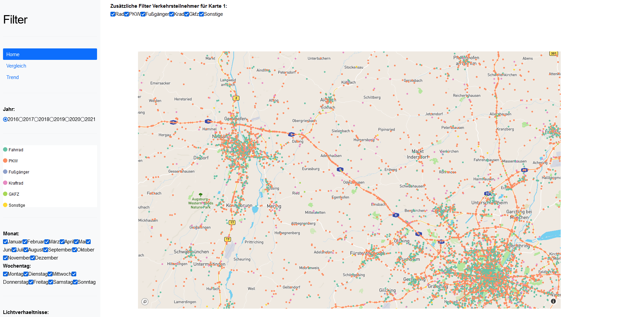The width and height of the screenshot is (644, 317).
Task: Toggle Fahrrad trace in the legend
Action: [13, 150]
